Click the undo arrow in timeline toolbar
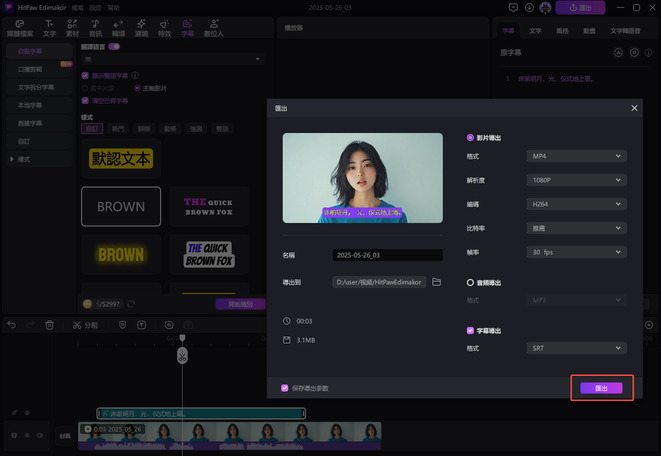661x456 pixels. pos(12,325)
